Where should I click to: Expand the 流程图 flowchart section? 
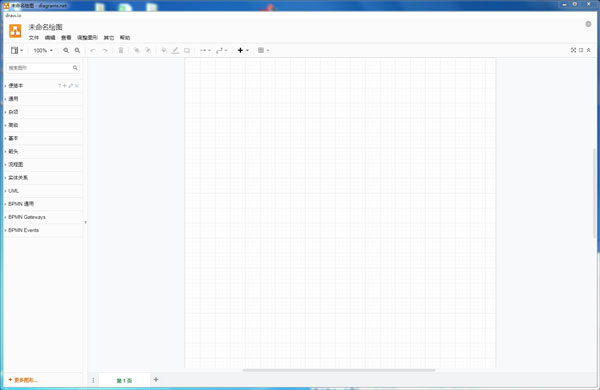pyautogui.click(x=43, y=164)
